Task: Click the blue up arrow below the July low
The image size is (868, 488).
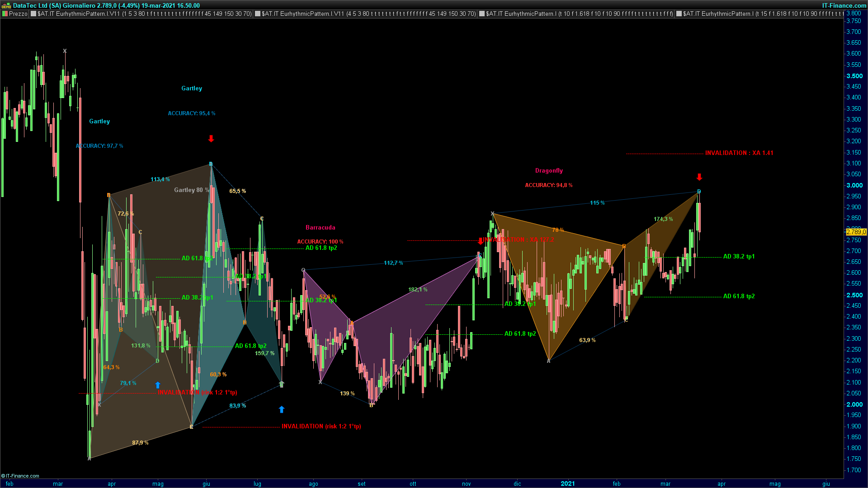Action: click(282, 409)
